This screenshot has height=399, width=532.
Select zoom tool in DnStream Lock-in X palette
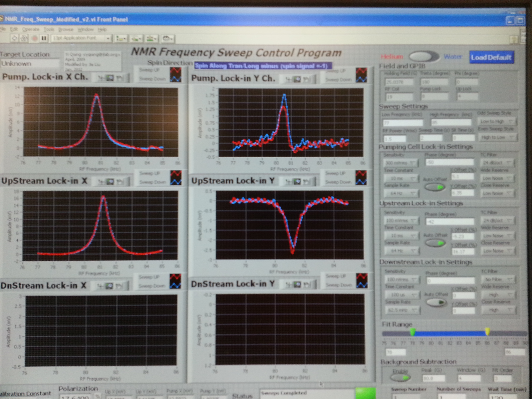[x=109, y=286]
